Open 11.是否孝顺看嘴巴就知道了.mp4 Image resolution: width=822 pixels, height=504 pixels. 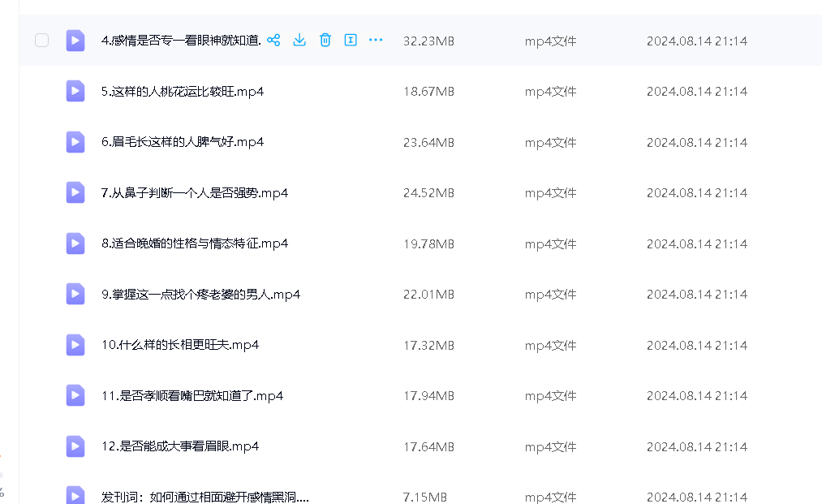(192, 396)
